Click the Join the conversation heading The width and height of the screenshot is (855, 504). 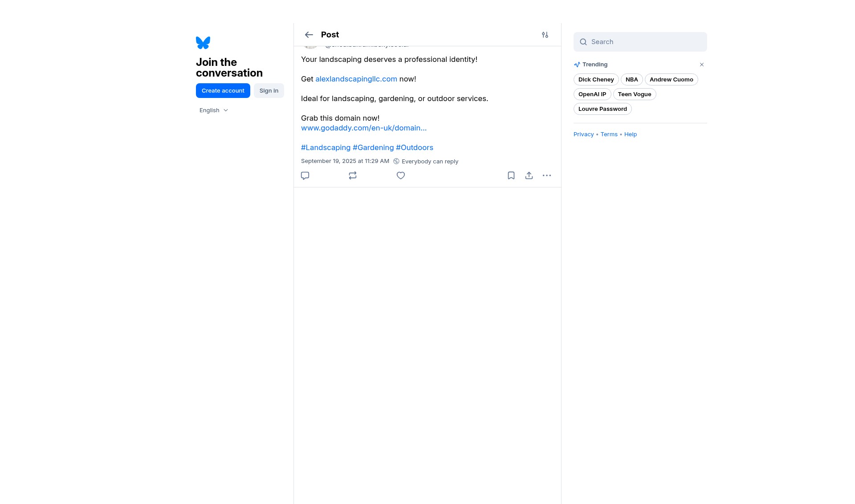coord(229,68)
